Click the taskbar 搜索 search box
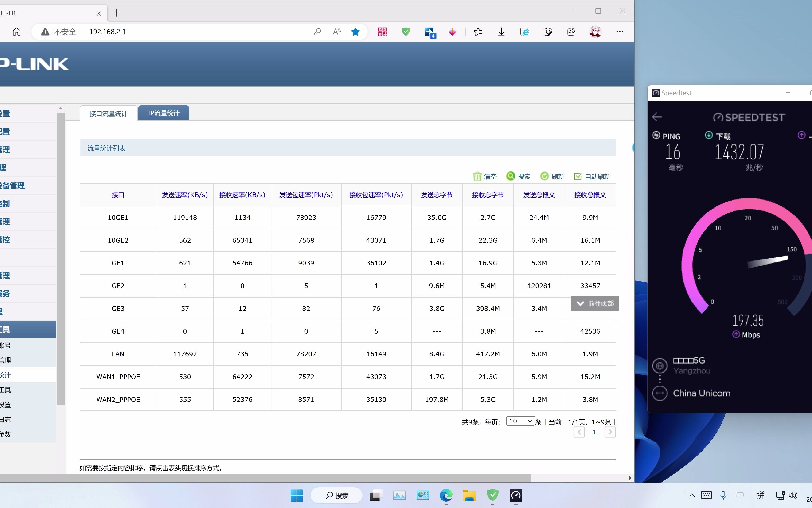The width and height of the screenshot is (812, 508). pos(336,495)
